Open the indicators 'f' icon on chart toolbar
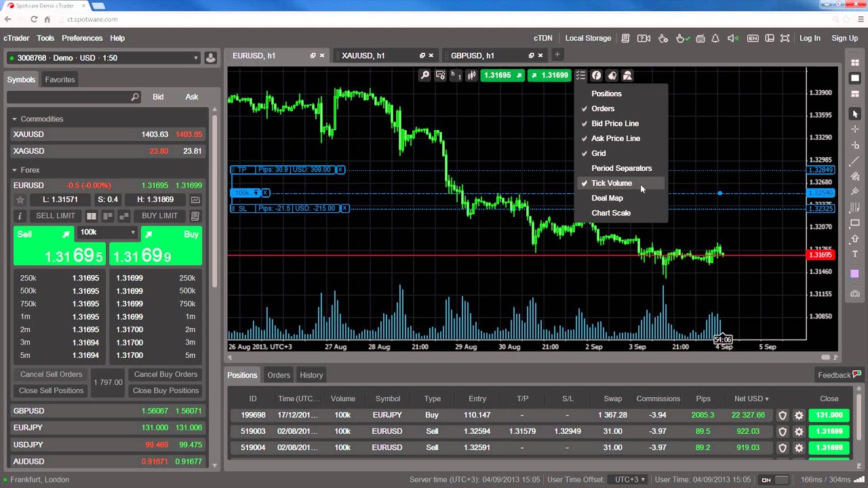Screen dimensions: 868x488 596,75
